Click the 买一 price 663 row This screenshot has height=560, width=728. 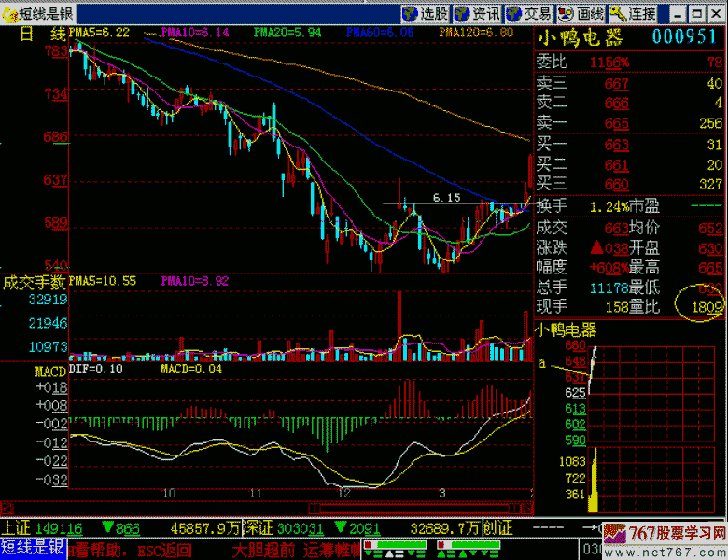(616, 145)
